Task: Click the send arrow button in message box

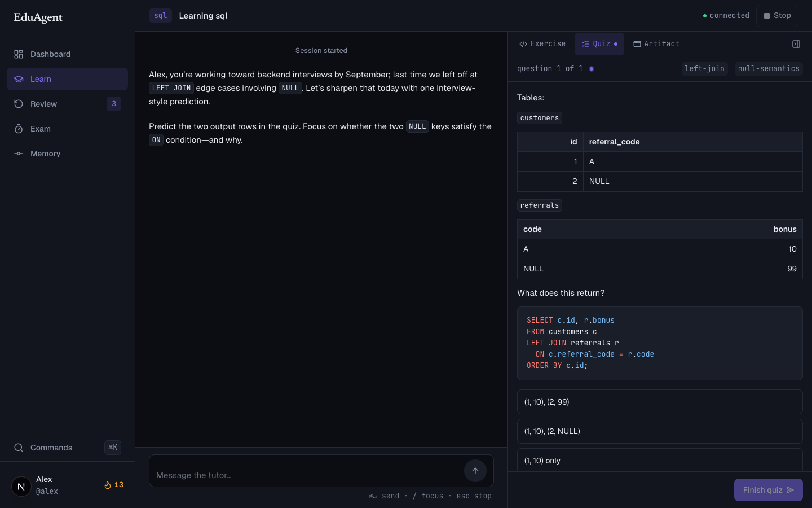Action: (475, 471)
